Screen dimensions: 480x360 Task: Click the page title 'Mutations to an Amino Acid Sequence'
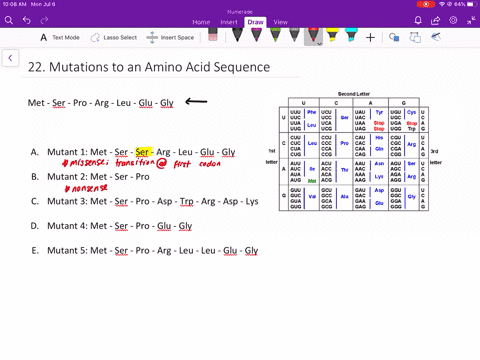[159, 67]
